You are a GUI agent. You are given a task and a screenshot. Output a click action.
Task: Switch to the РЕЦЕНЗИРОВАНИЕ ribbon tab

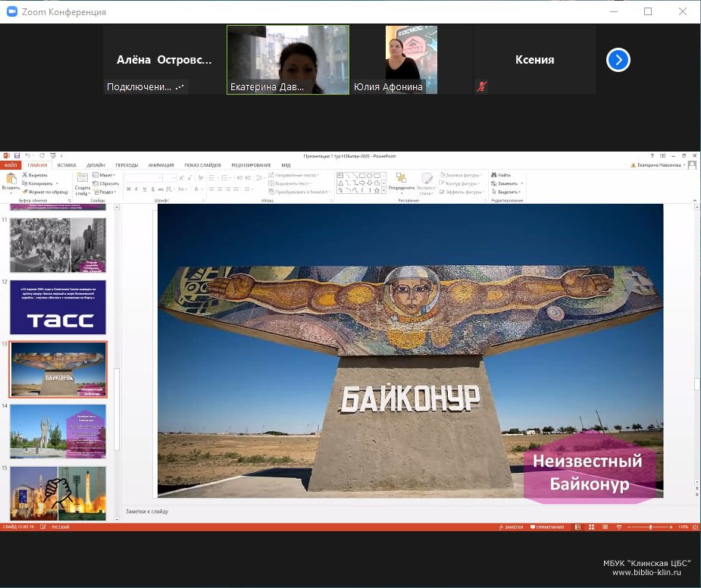[251, 165]
